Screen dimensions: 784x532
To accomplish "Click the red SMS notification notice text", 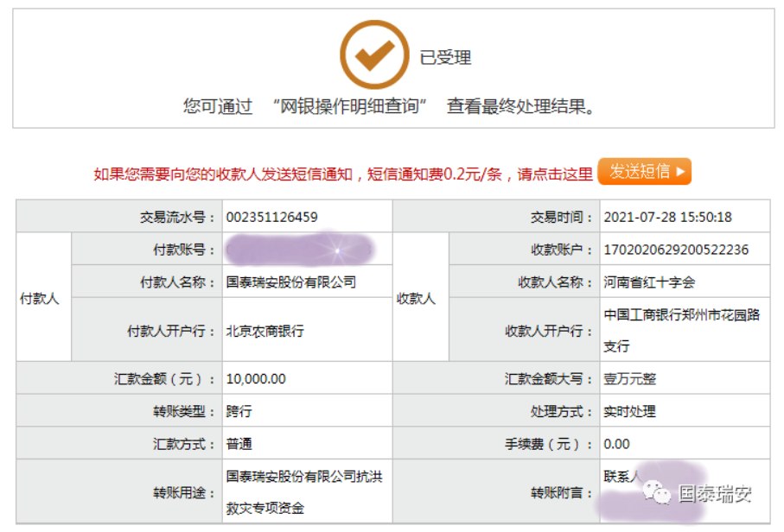I will click(x=342, y=174).
